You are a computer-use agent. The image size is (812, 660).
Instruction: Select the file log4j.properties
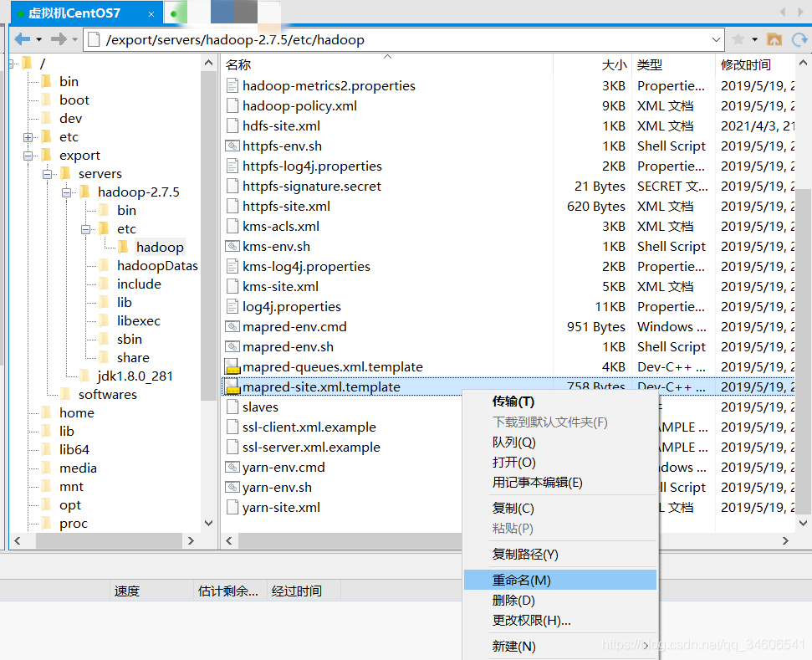tap(292, 307)
